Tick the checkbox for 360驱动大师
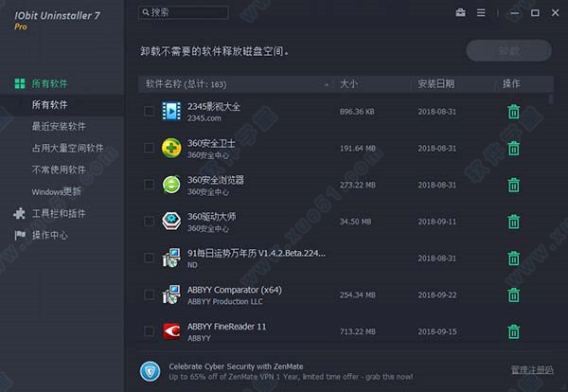568x392 pixels. [149, 221]
